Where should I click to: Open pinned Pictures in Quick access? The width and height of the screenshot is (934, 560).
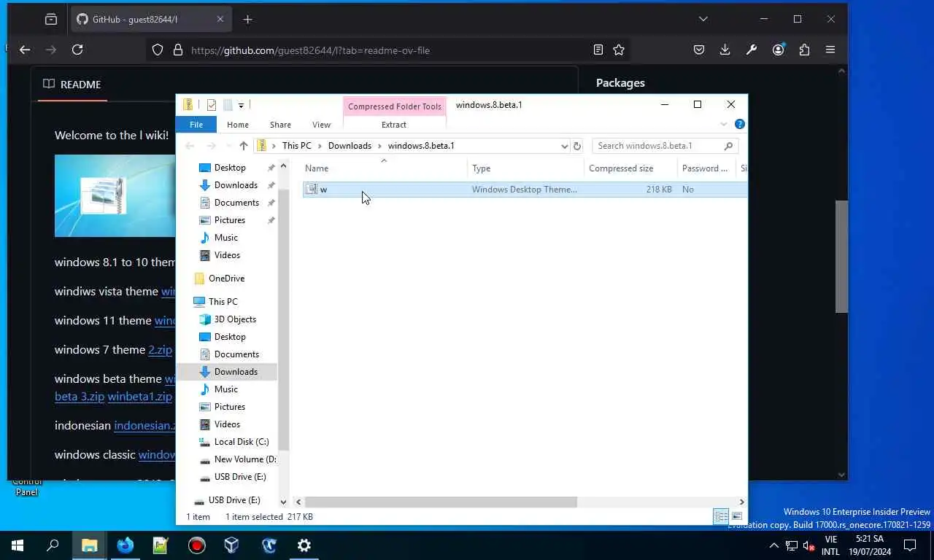(230, 220)
